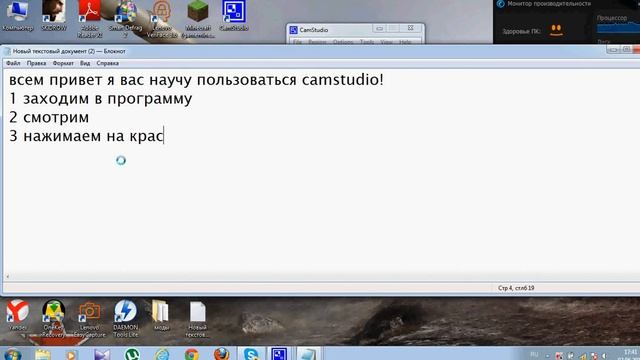This screenshot has height=360, width=640.
Task: Switch to the Notepad taskbar button
Action: (x=308, y=354)
